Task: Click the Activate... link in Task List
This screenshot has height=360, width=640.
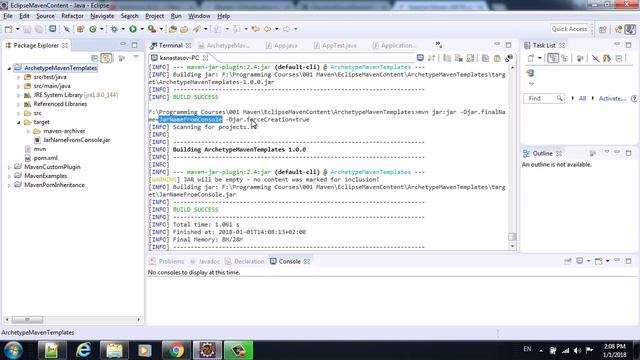Action: [612, 98]
